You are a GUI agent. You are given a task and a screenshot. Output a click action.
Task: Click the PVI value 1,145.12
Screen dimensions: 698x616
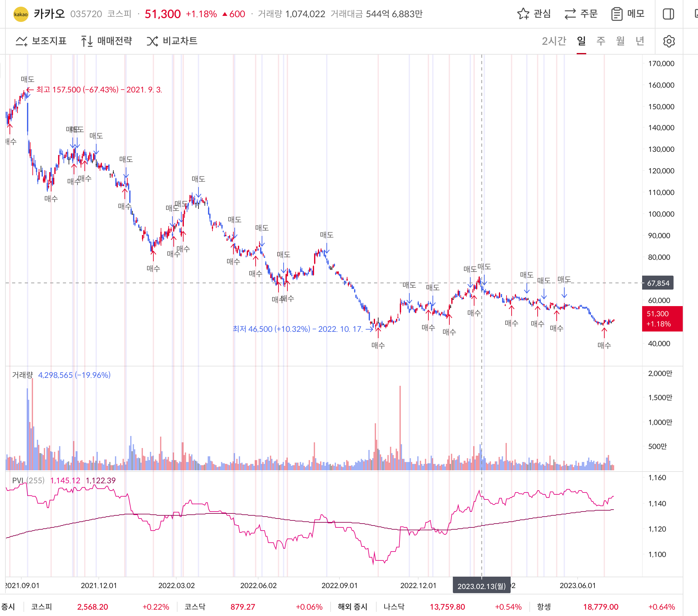click(65, 480)
